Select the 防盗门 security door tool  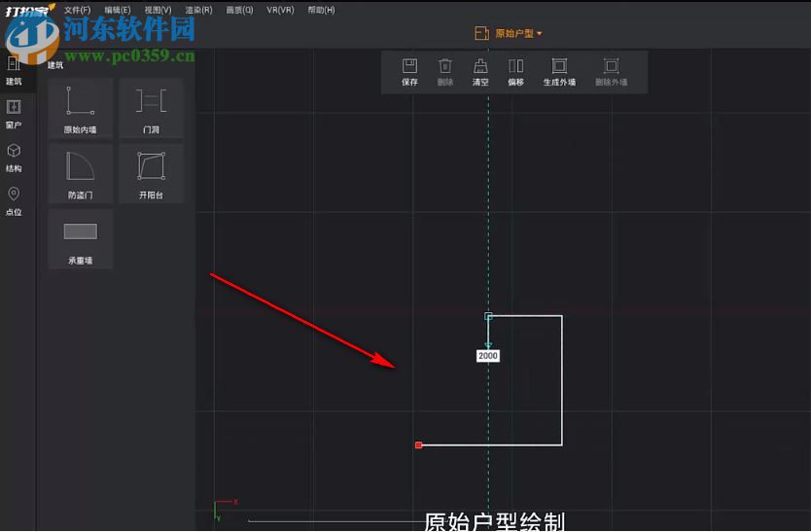tap(80, 174)
